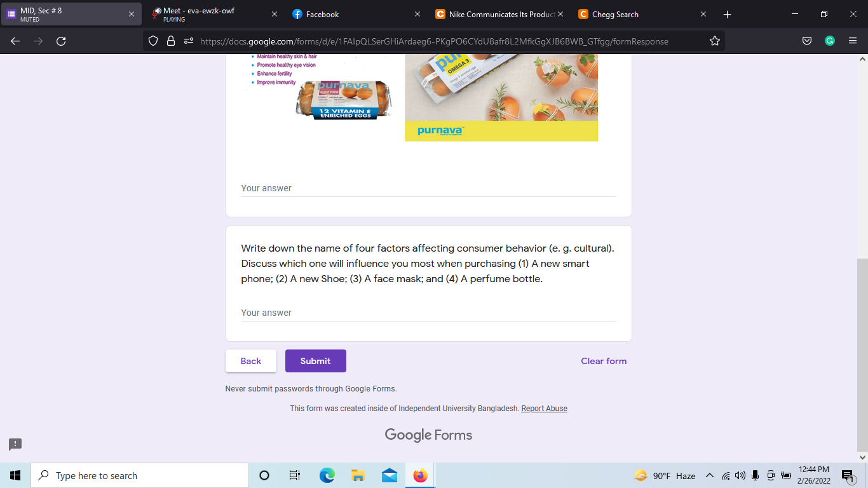This screenshot has height=488, width=868.
Task: Minimize the Firefox window
Action: coord(795,14)
